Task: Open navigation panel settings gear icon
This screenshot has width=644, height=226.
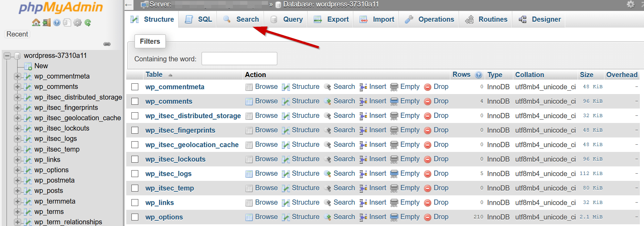Action: click(77, 23)
